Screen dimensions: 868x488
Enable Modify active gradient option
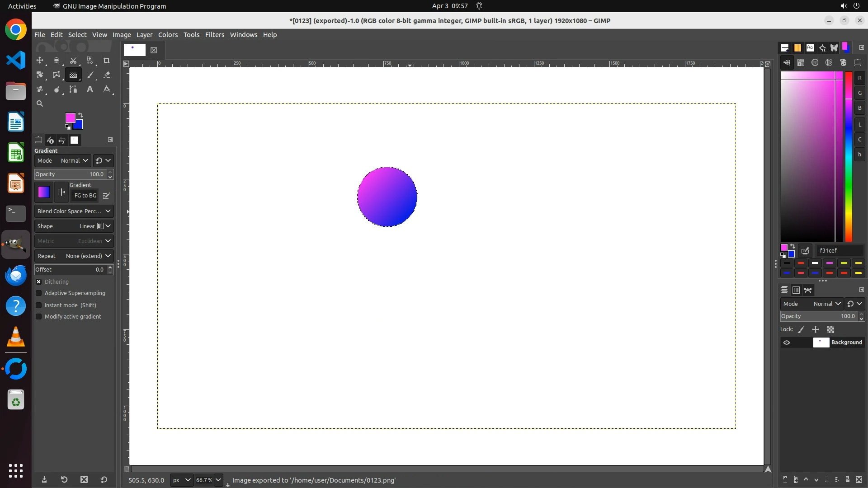(39, 317)
